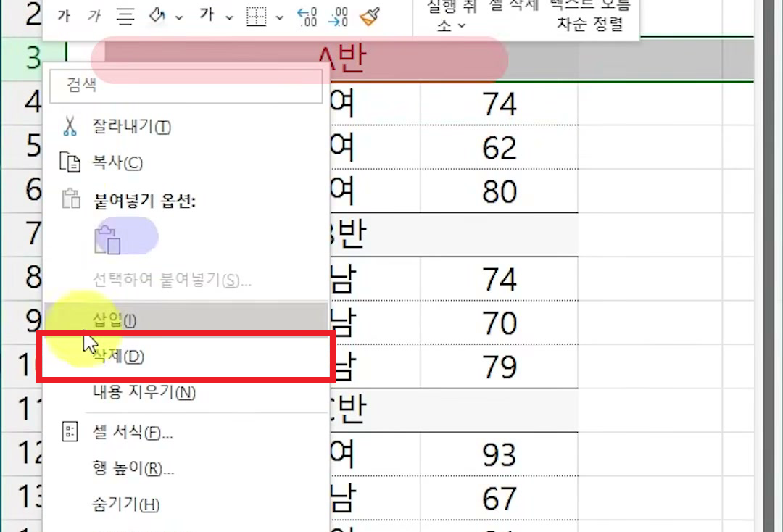Click the cell format icon beside 셀 서식

[x=70, y=432]
